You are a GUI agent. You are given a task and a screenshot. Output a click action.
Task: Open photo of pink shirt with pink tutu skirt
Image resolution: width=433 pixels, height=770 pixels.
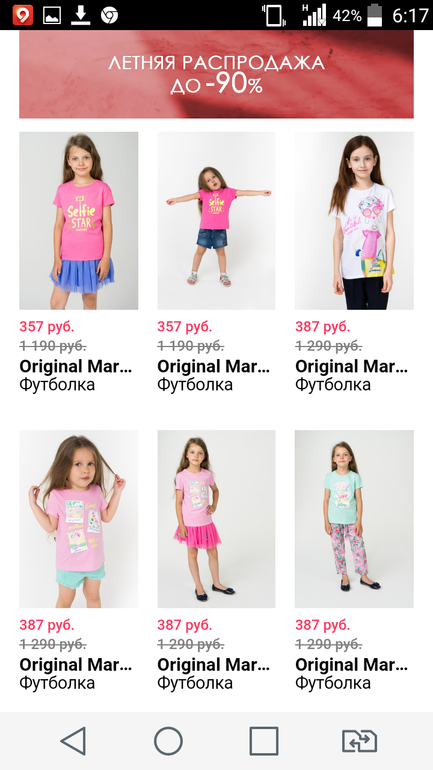[216, 519]
